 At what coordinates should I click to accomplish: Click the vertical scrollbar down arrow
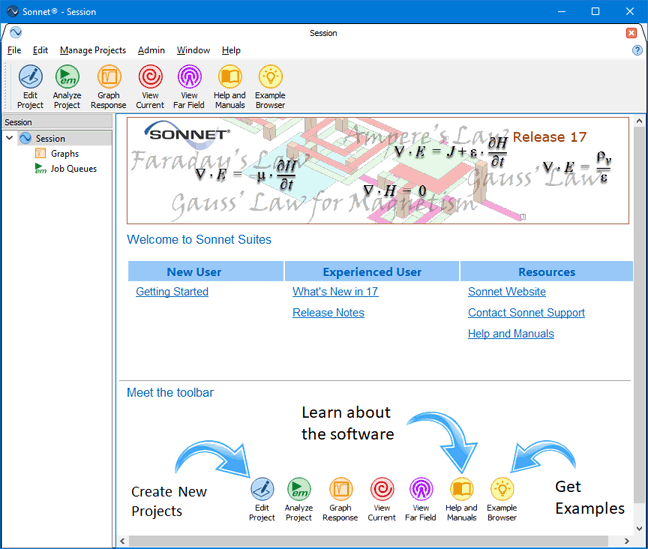pos(639,528)
